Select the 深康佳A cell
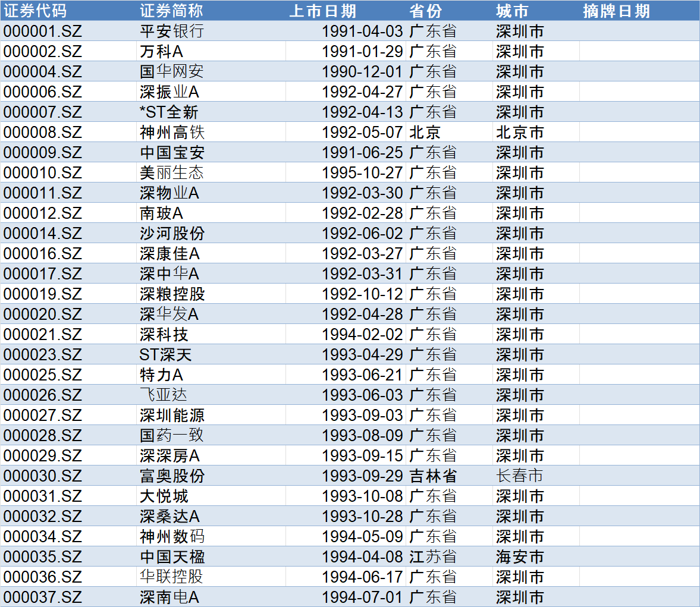Viewport: 700px width, 607px height. [x=211, y=253]
